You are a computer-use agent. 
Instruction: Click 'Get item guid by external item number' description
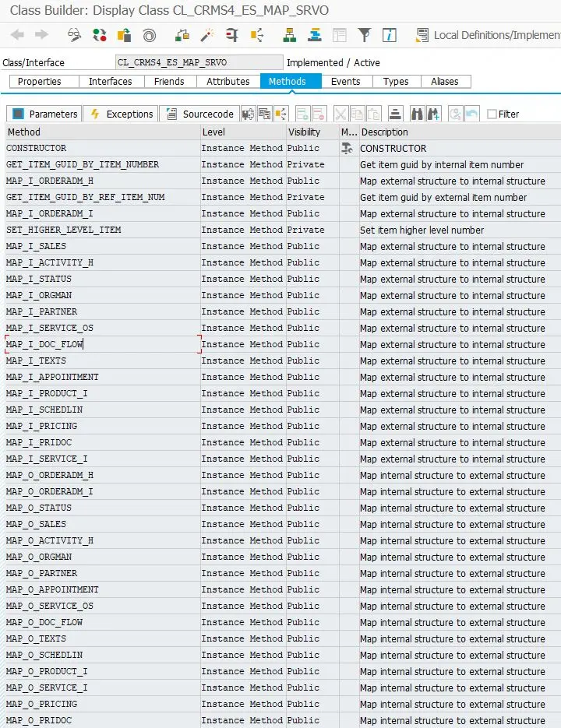[443, 197]
